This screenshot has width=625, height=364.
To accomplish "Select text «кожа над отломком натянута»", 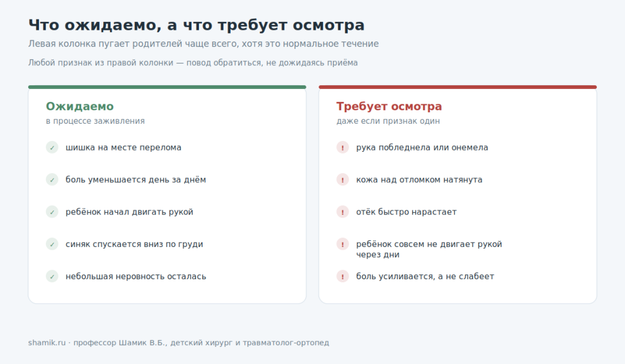I will [x=419, y=180].
